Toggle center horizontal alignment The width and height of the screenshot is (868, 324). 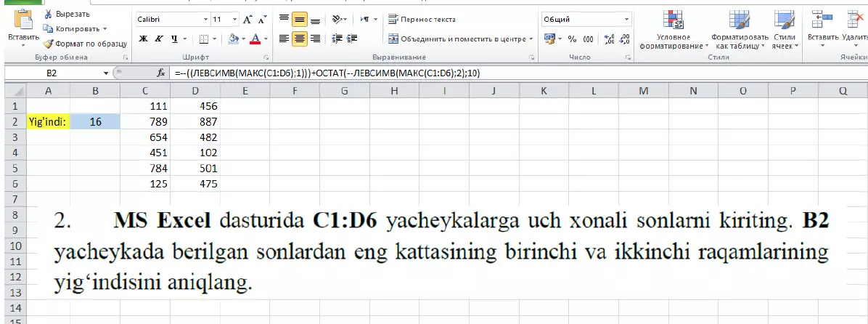(x=300, y=39)
